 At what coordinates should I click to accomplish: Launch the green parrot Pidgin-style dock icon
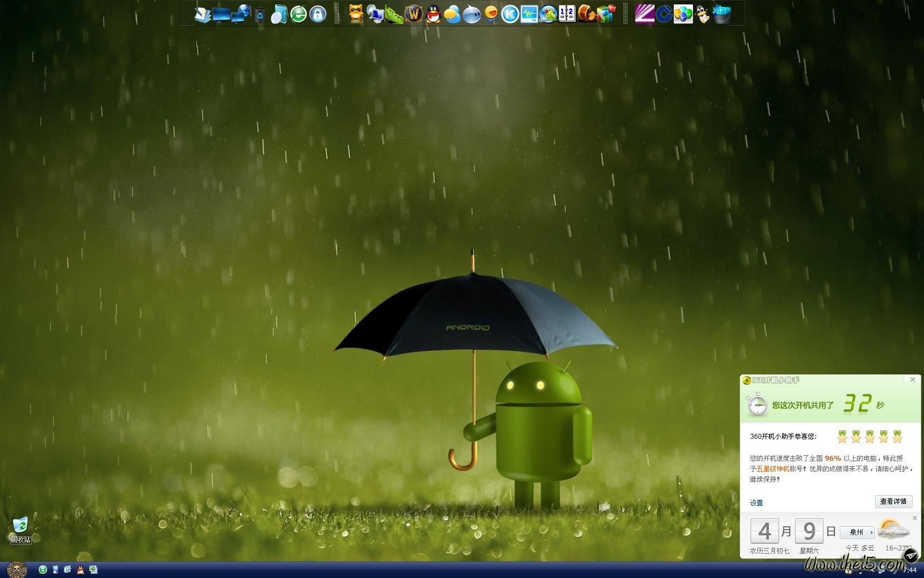coord(548,14)
